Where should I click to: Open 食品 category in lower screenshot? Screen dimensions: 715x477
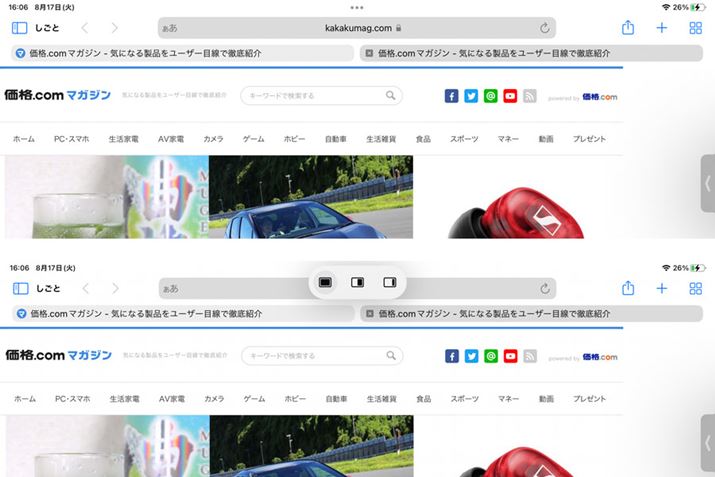click(424, 399)
